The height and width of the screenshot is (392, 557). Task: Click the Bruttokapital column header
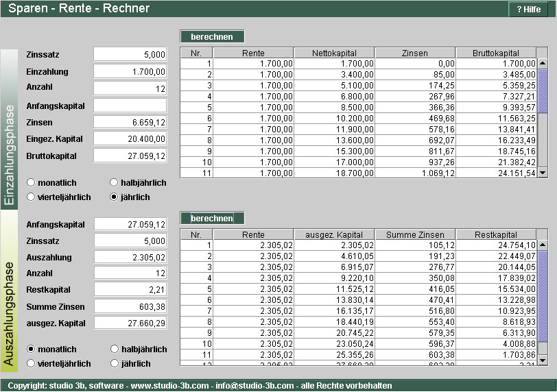496,53
